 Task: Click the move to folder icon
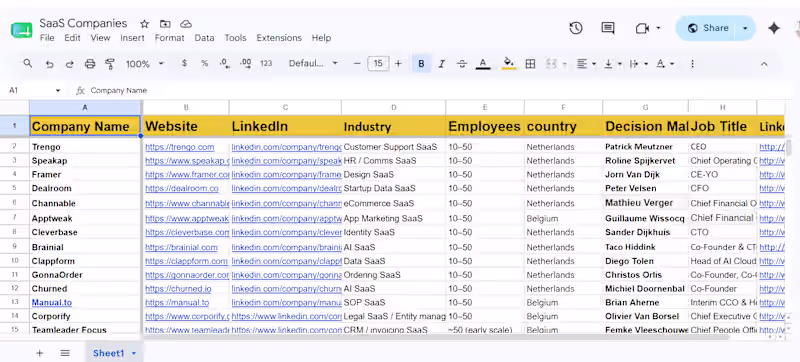[x=165, y=24]
